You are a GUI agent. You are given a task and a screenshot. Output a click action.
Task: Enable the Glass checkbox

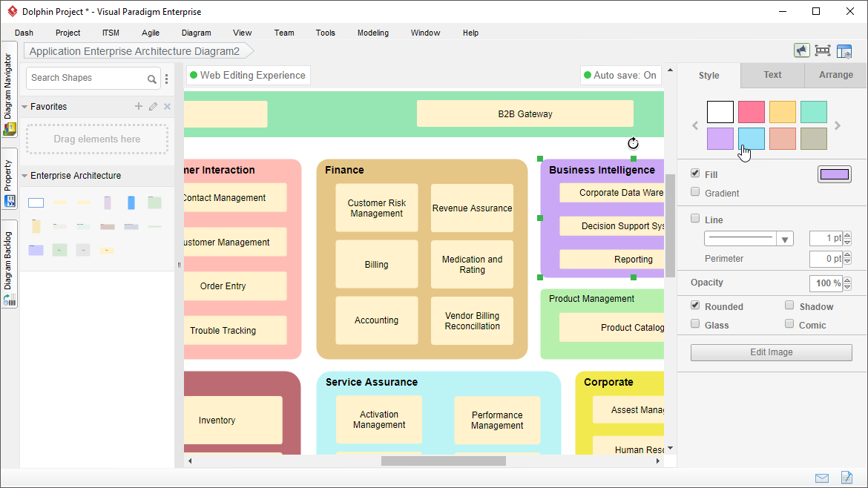(x=695, y=324)
